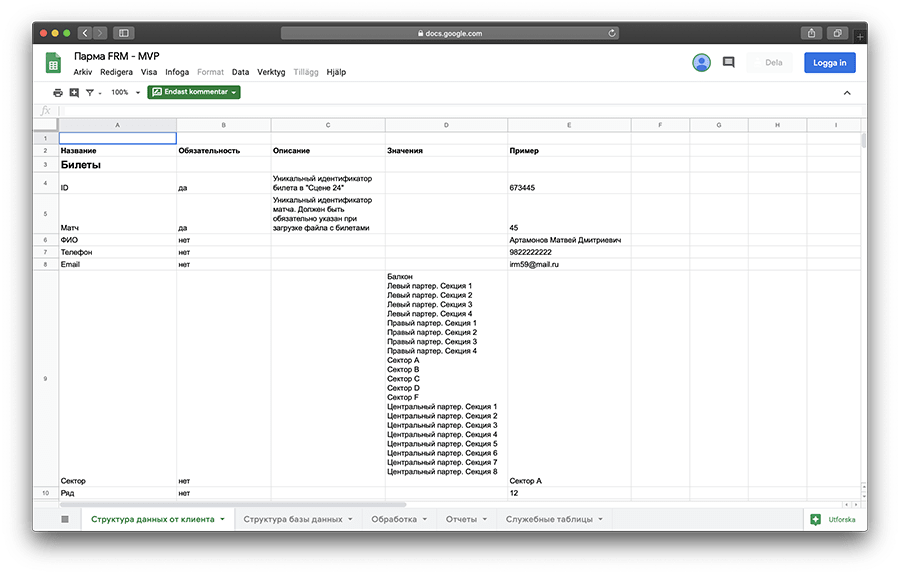
Task: Click the Google Sheets home logo
Action: (x=53, y=63)
